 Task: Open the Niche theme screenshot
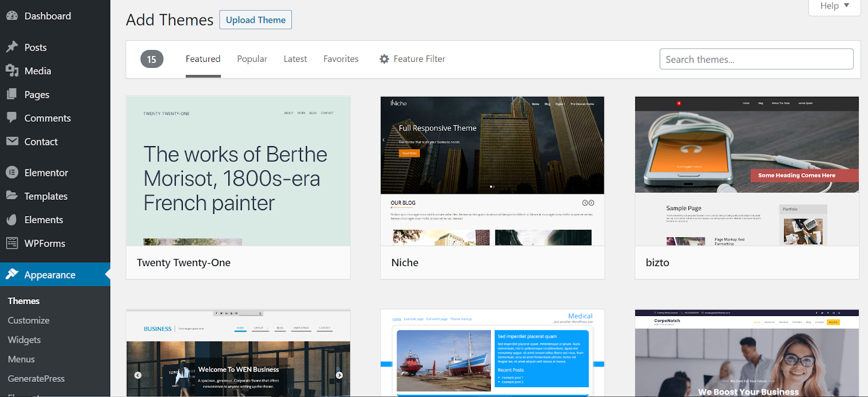(x=493, y=171)
